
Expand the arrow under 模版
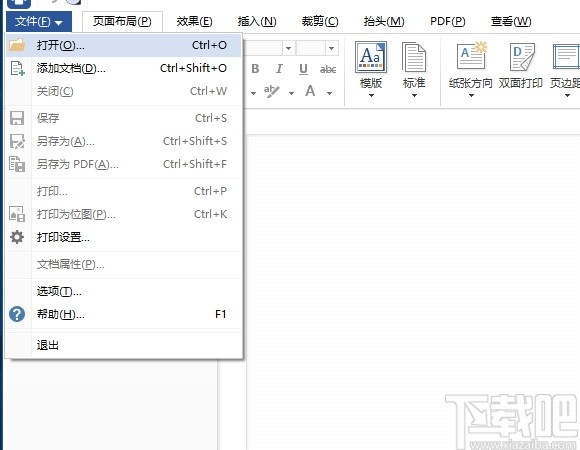click(x=371, y=96)
